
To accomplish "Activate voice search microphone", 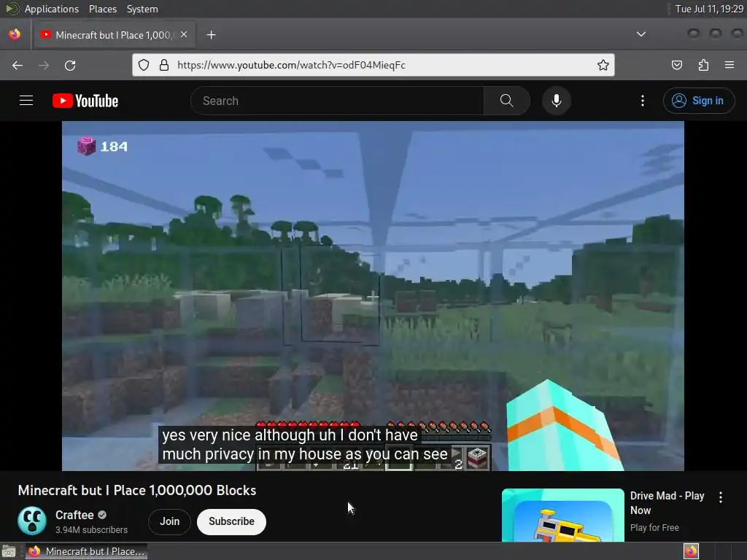I will pyautogui.click(x=556, y=101).
